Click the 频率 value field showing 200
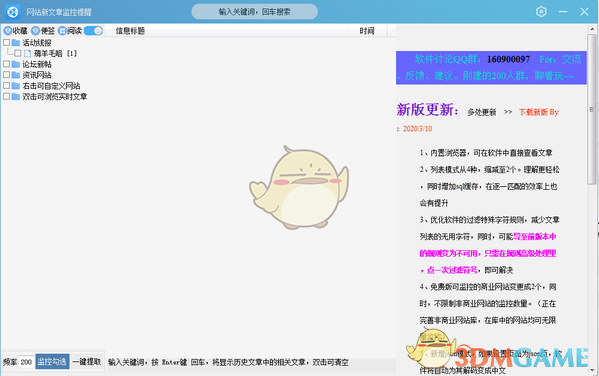 pos(26,362)
